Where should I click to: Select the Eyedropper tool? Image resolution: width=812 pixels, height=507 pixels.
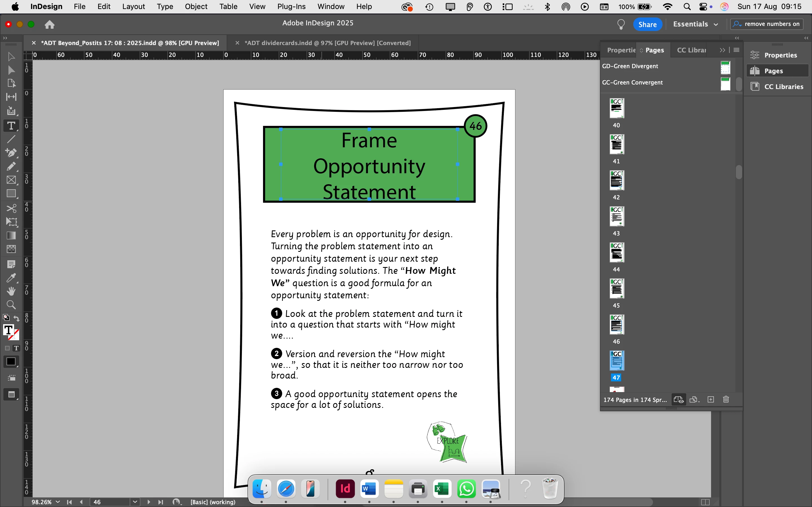11,278
